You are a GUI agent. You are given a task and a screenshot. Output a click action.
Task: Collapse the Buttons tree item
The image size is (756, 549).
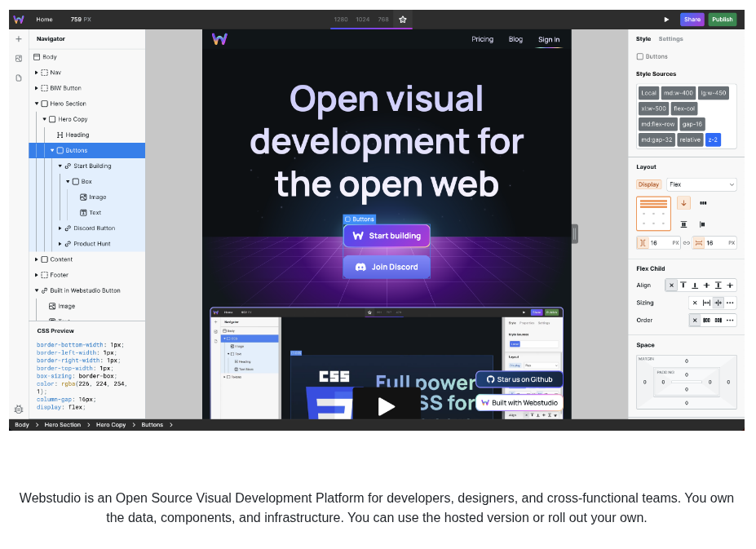tap(52, 151)
